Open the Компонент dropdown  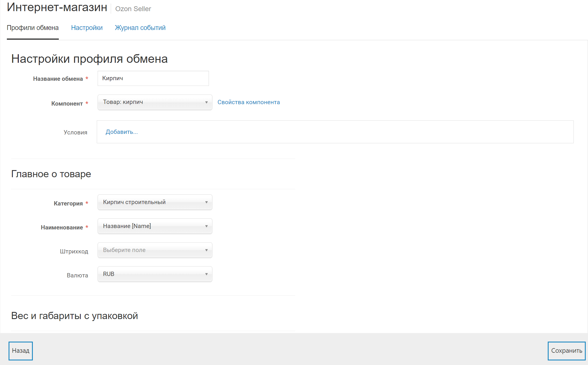click(154, 102)
